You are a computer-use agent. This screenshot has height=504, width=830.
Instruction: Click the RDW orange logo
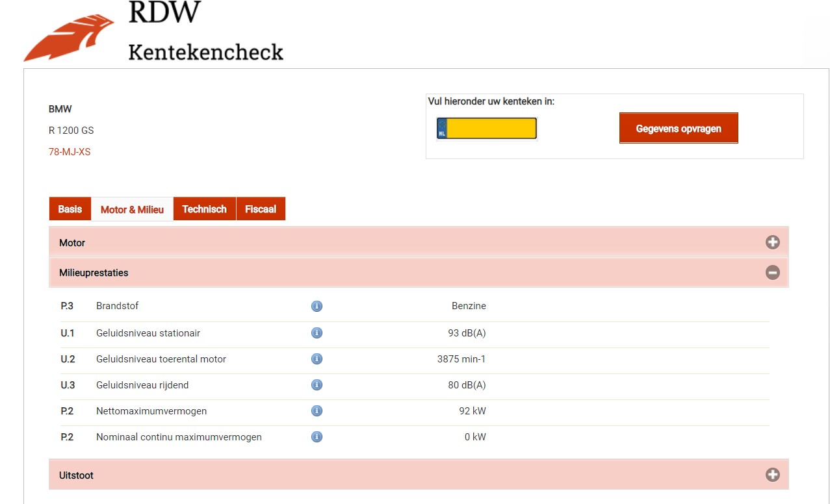(x=69, y=38)
